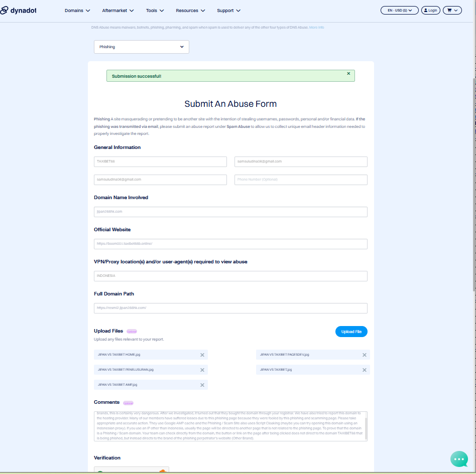
Task: Click the Dynadot logo
Action: click(x=18, y=11)
